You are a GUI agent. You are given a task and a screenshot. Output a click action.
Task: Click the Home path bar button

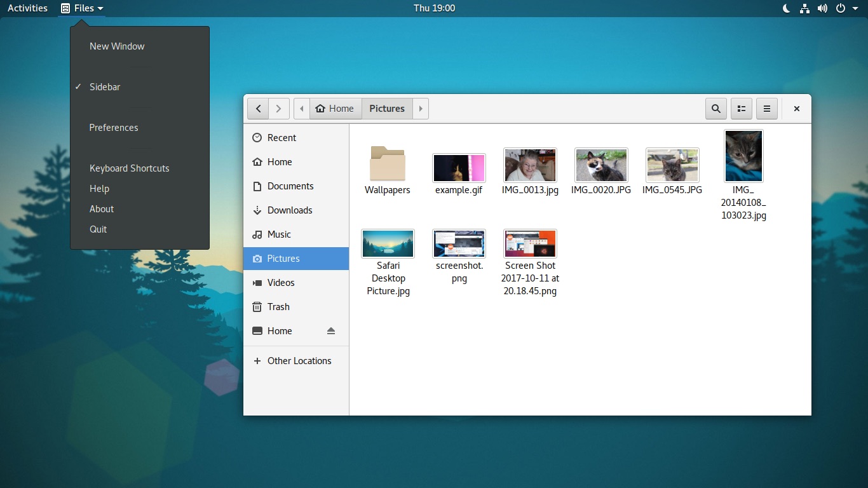pyautogui.click(x=336, y=109)
